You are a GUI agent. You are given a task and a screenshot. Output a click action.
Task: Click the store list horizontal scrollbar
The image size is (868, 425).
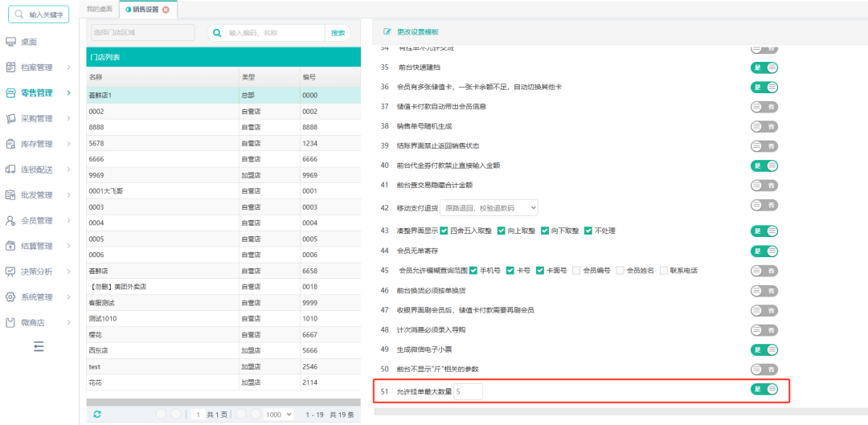[x=223, y=403]
